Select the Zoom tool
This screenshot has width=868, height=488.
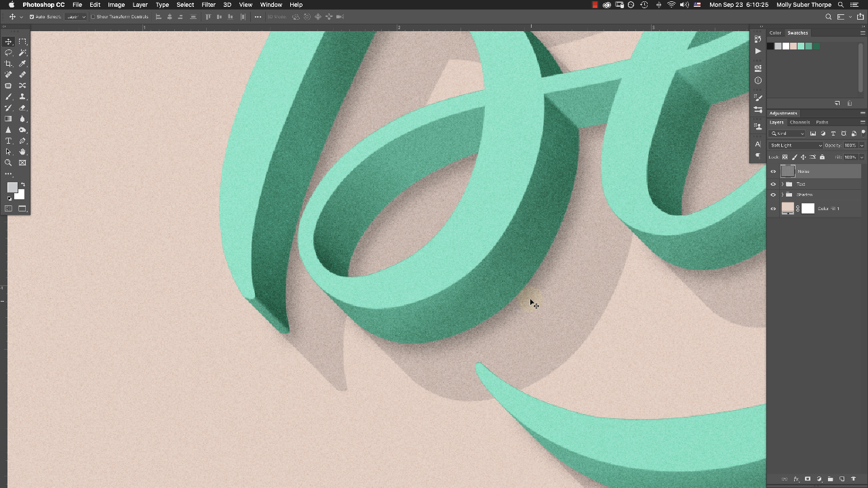(x=8, y=163)
